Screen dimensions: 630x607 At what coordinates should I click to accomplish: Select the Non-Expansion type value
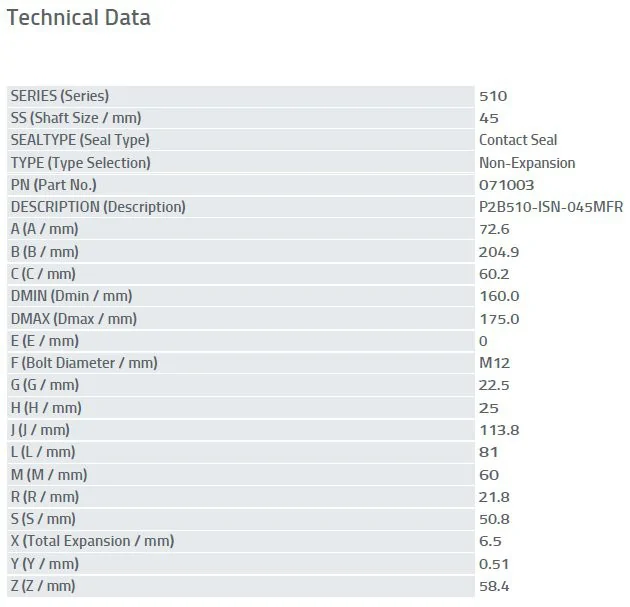tap(527, 163)
